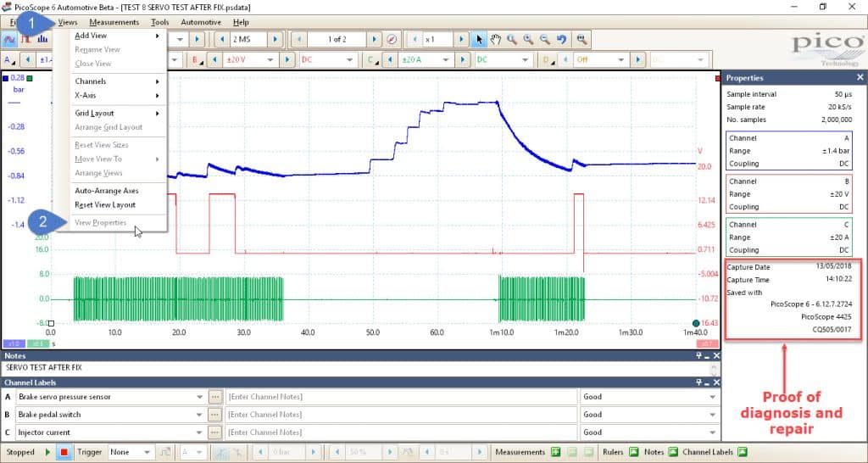The width and height of the screenshot is (868, 463).
Task: Open Channel B options button
Action: click(x=196, y=60)
